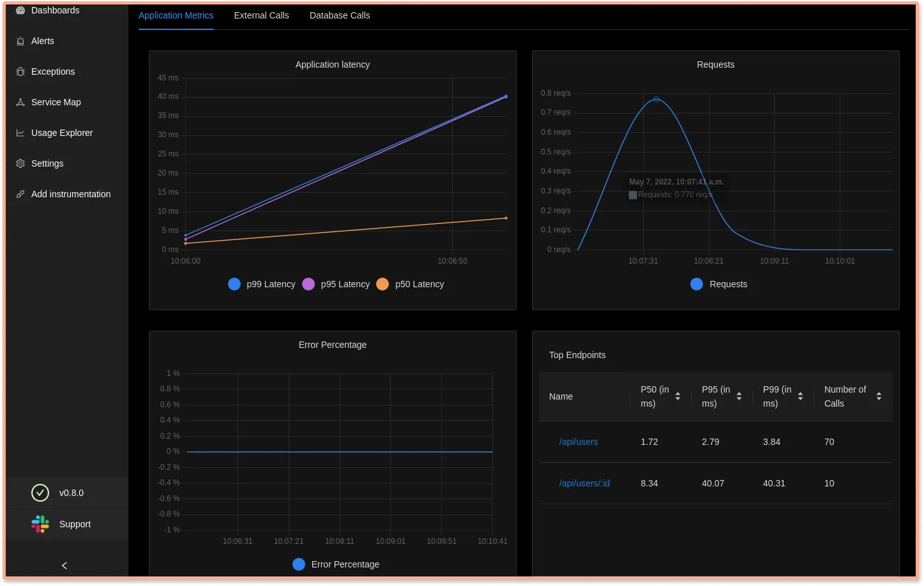Viewport: 924px width, 586px height.
Task: Click the p99 Latency legend label
Action: pyautogui.click(x=271, y=284)
